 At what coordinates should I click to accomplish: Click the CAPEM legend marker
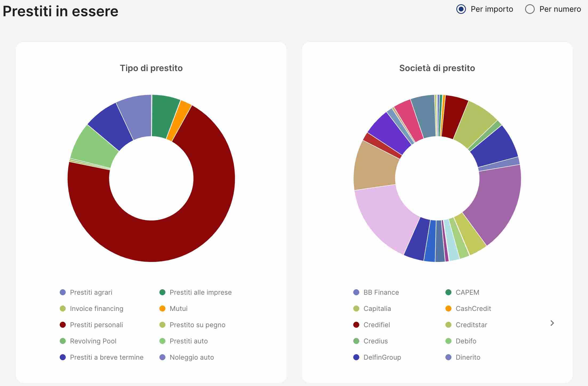(448, 292)
